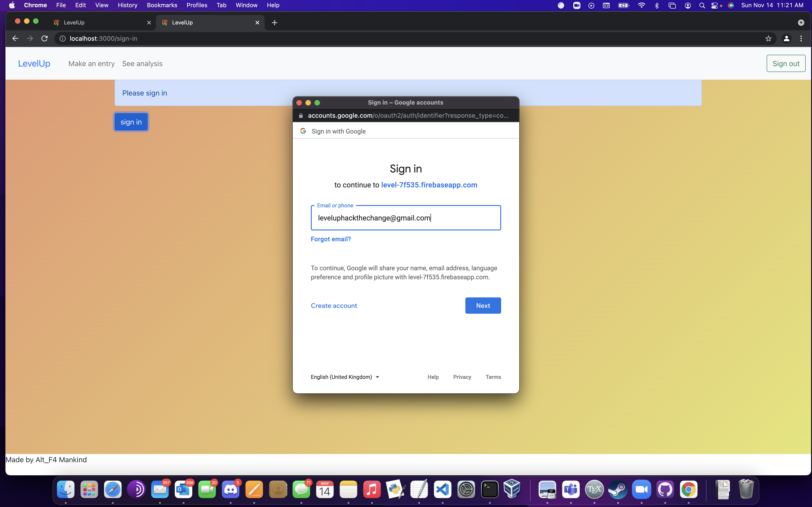Click the back navigation arrow
Viewport: 812px width, 507px height.
[15, 38]
